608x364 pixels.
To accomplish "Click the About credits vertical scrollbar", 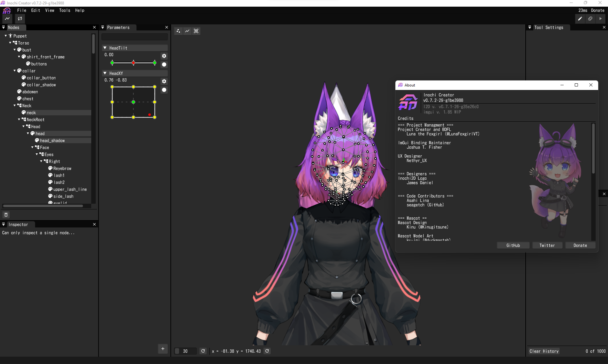I will [x=593, y=149].
